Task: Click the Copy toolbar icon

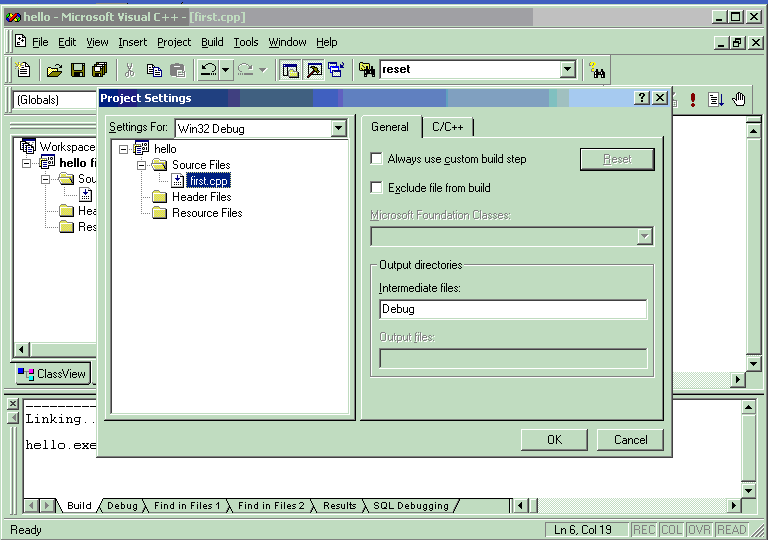Action: coord(154,70)
